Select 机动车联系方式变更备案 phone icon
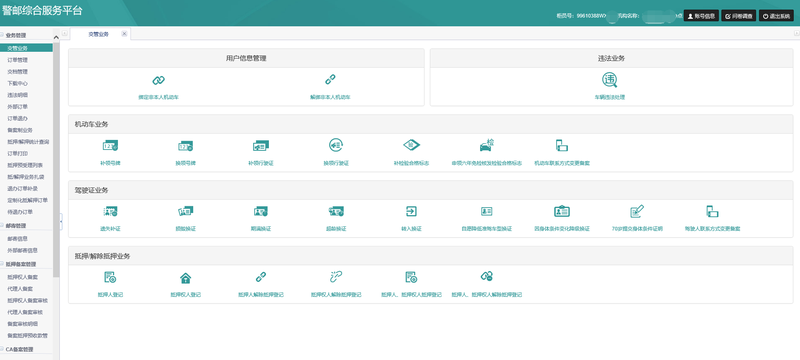Screen dimensions: 800x360 [562, 145]
